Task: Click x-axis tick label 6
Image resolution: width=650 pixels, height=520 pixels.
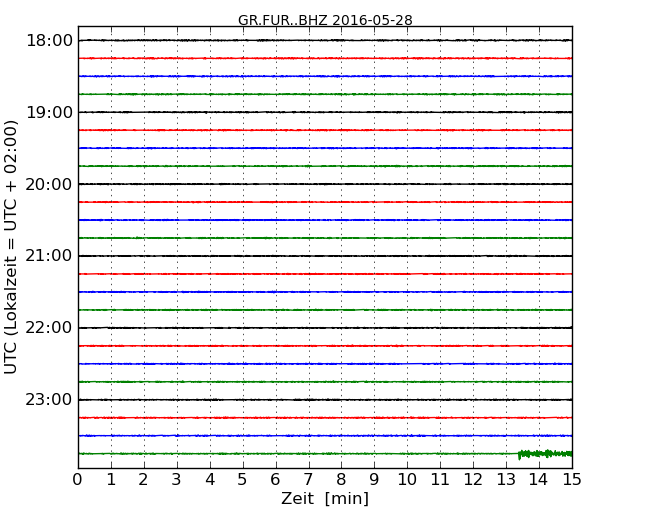Action: click(x=275, y=479)
